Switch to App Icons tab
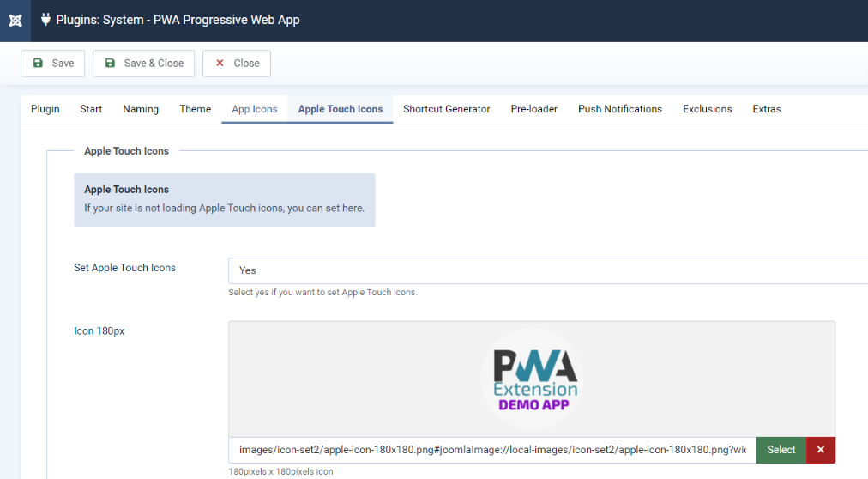 255,109
